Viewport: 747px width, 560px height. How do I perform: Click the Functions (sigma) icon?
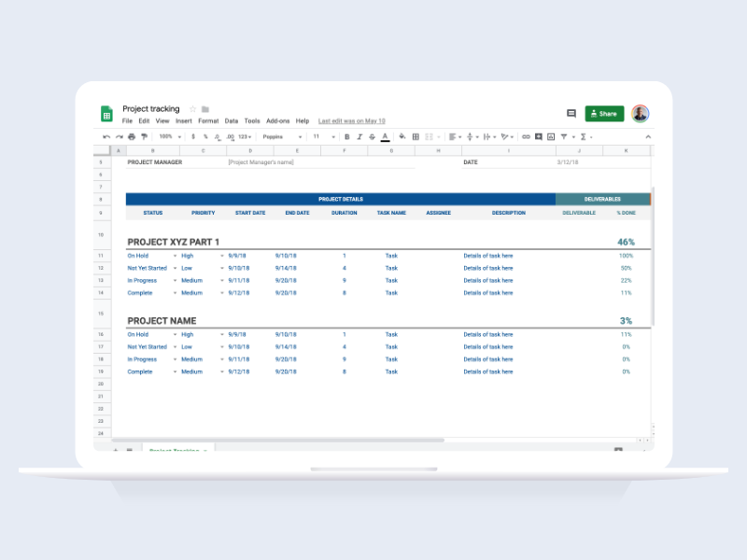tap(584, 136)
